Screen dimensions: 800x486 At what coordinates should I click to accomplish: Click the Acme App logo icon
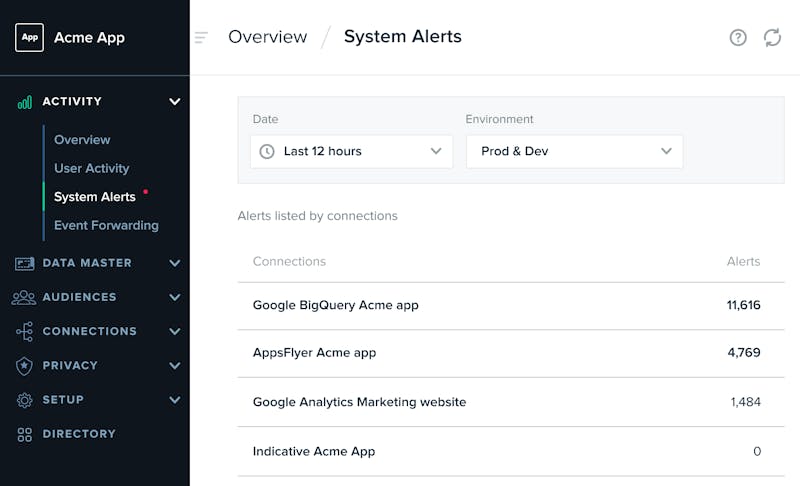click(x=30, y=37)
